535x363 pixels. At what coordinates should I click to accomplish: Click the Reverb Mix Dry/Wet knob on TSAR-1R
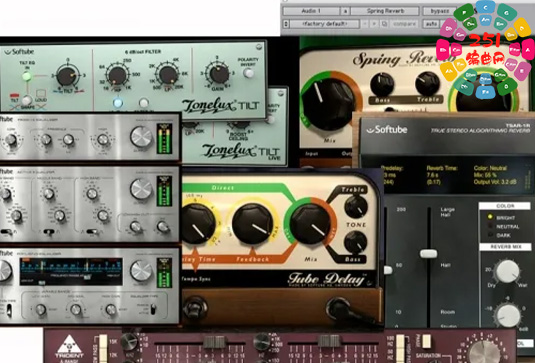pos(507,272)
